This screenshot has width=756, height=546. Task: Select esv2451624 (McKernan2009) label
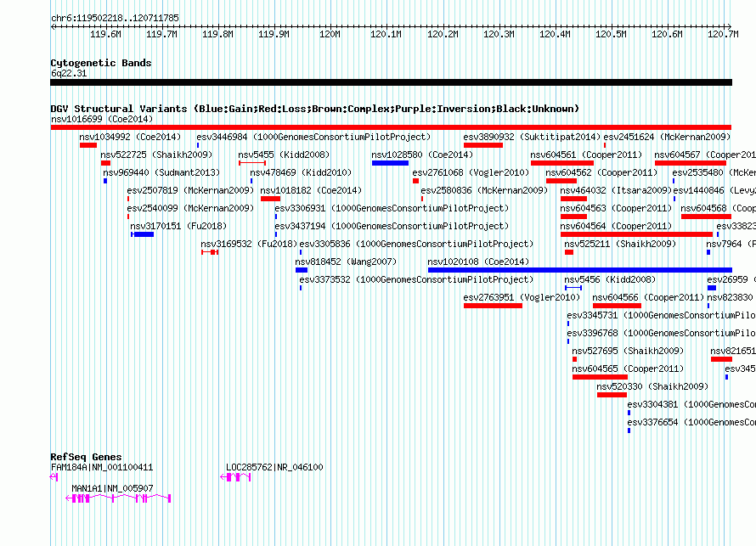pos(667,137)
